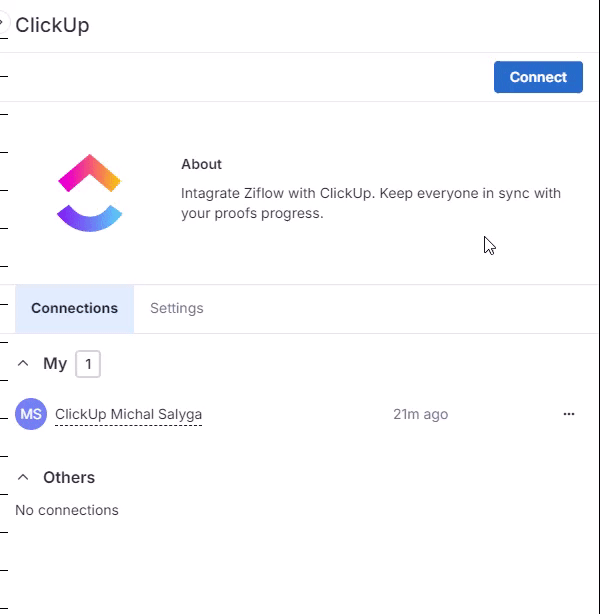Click the About heading

pyautogui.click(x=201, y=164)
